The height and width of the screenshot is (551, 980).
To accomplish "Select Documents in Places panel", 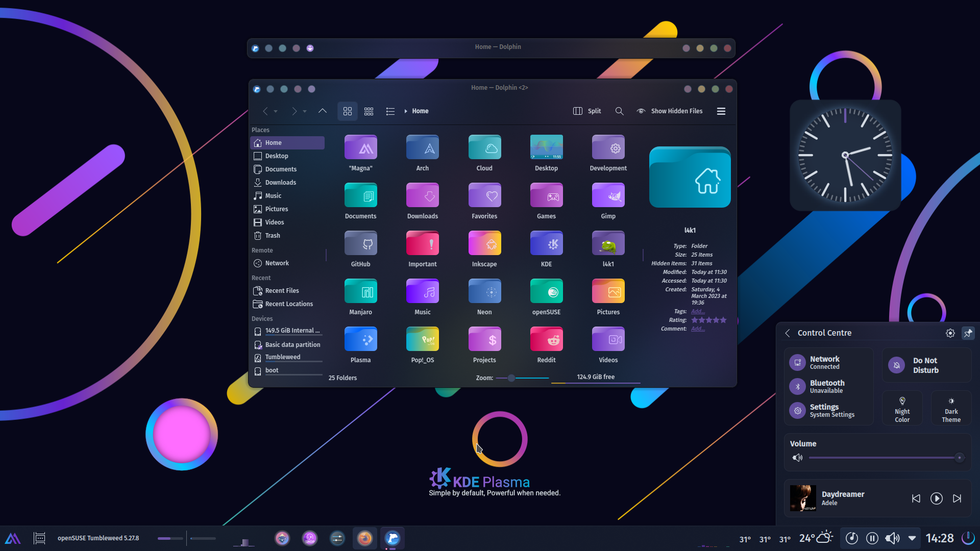I will coord(287,169).
